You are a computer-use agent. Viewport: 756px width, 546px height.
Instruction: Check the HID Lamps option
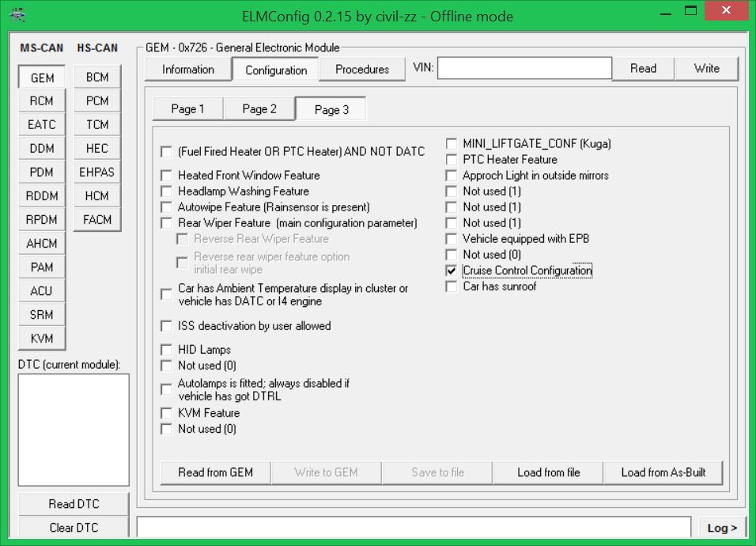tap(167, 350)
